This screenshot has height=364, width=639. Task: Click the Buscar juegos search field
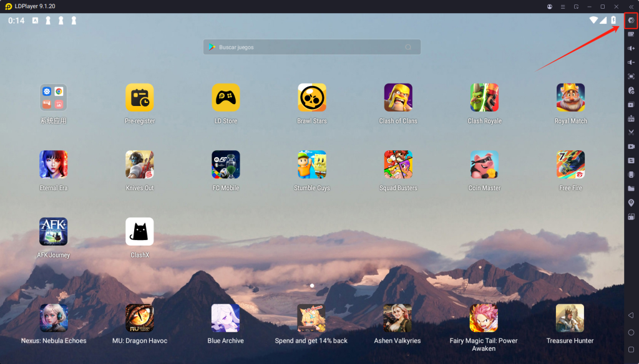(312, 47)
